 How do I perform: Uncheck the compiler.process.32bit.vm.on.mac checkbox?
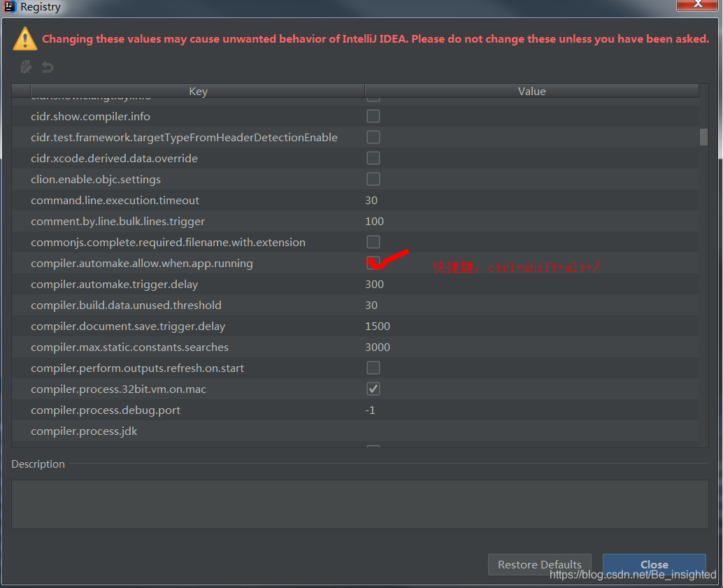[373, 389]
